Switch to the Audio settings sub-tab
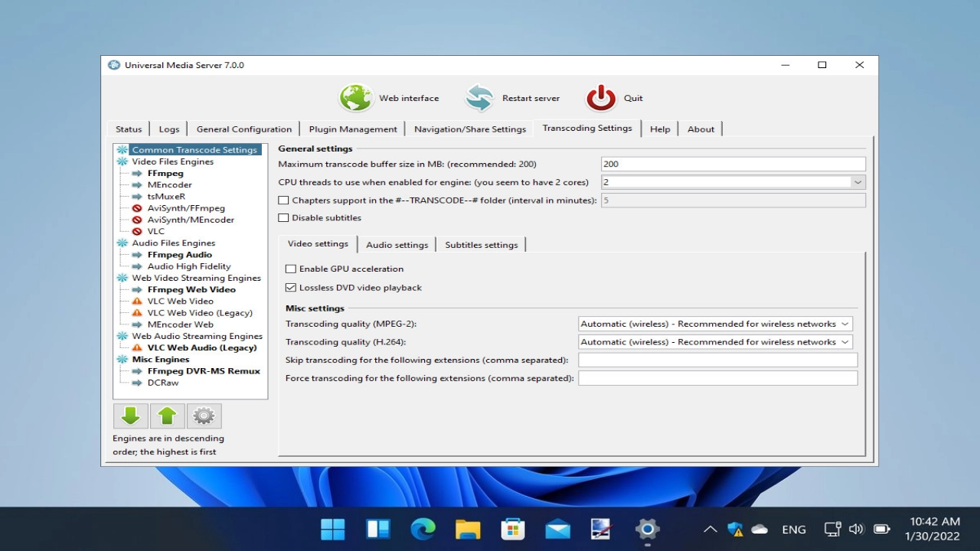The height and width of the screenshot is (551, 980). 397,245
